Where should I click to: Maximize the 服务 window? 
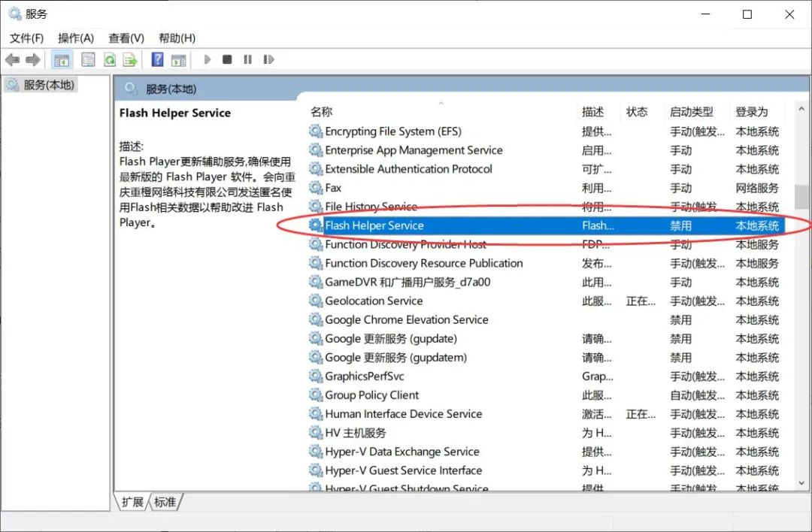point(747,14)
